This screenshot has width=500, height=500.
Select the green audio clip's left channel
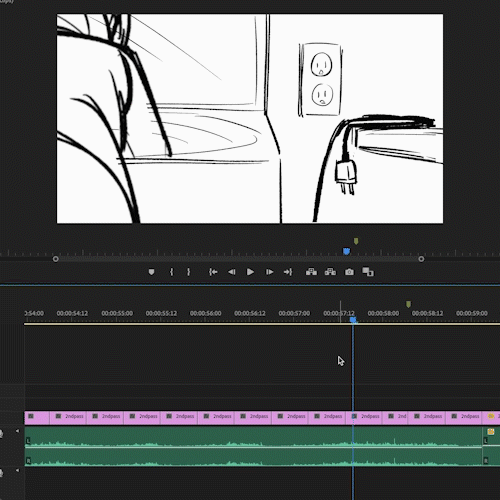253,437
